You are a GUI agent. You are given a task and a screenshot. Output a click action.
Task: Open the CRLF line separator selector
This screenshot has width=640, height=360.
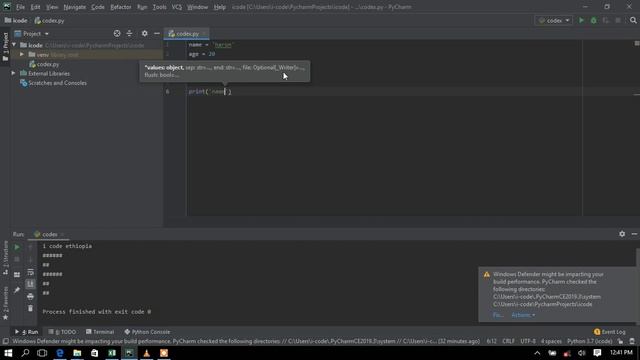coord(508,341)
